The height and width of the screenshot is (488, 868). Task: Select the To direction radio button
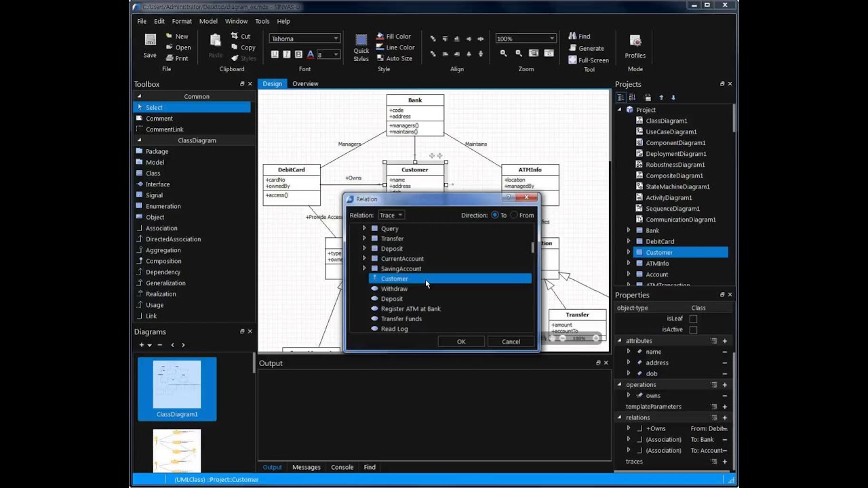coord(494,215)
